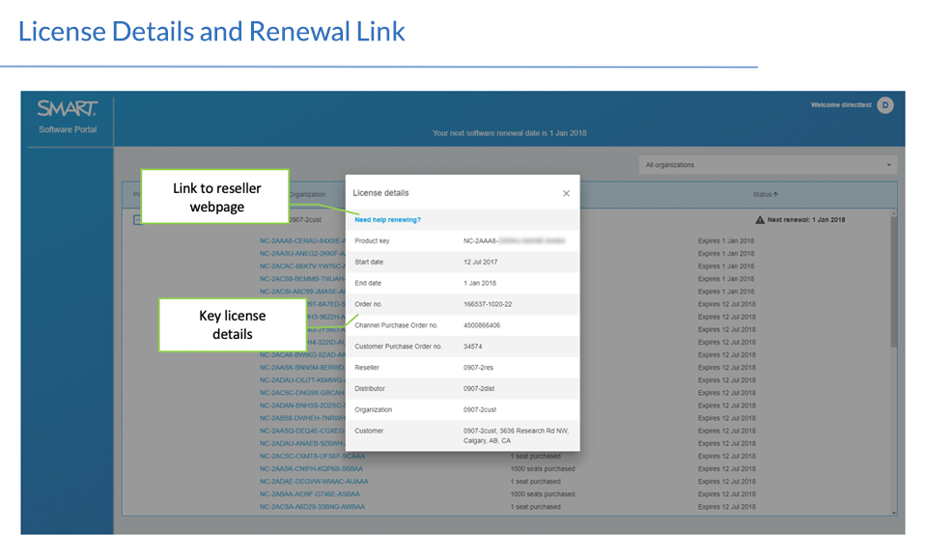Screen dimensions: 927x560
Task: Click the warning icon beside Next renewal
Action: (760, 220)
